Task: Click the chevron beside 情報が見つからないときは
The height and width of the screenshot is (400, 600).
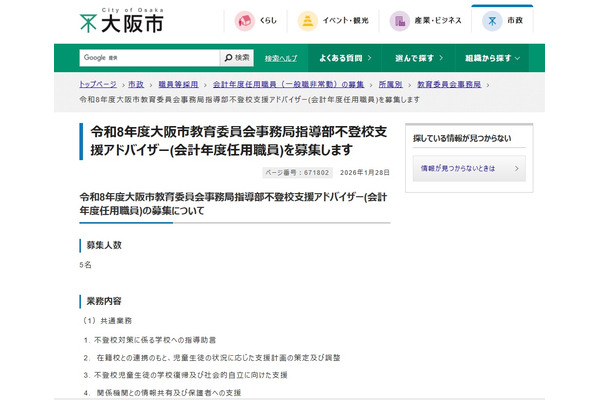Action: point(517,168)
